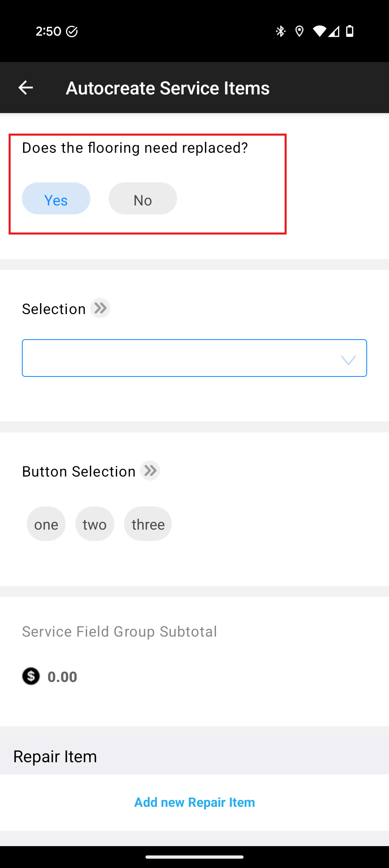Screen dimensions: 389x868
Task: Open the Selection dropdown arrow
Action: coord(348,359)
